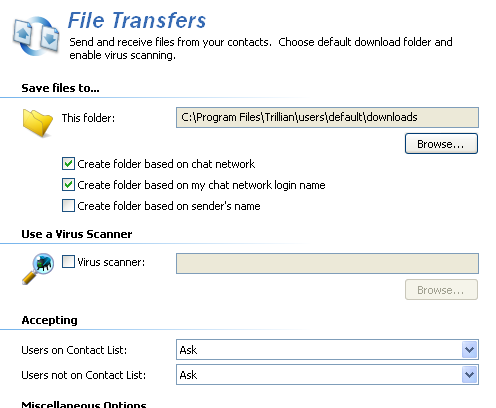The image size is (496, 408).
Task: Uncheck folder based on my chat network login name
Action: (x=68, y=185)
